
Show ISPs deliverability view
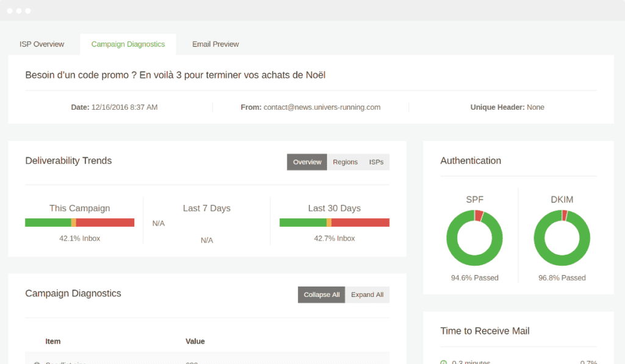[376, 162]
